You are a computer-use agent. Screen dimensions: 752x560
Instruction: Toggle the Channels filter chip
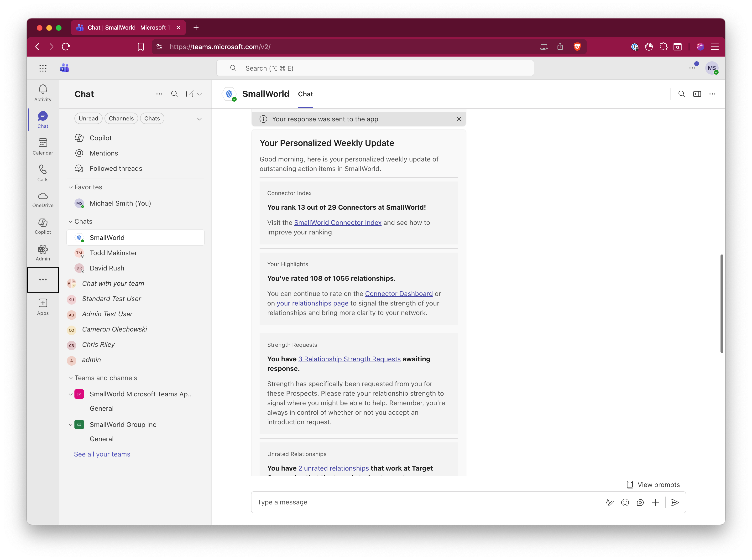click(x=121, y=118)
